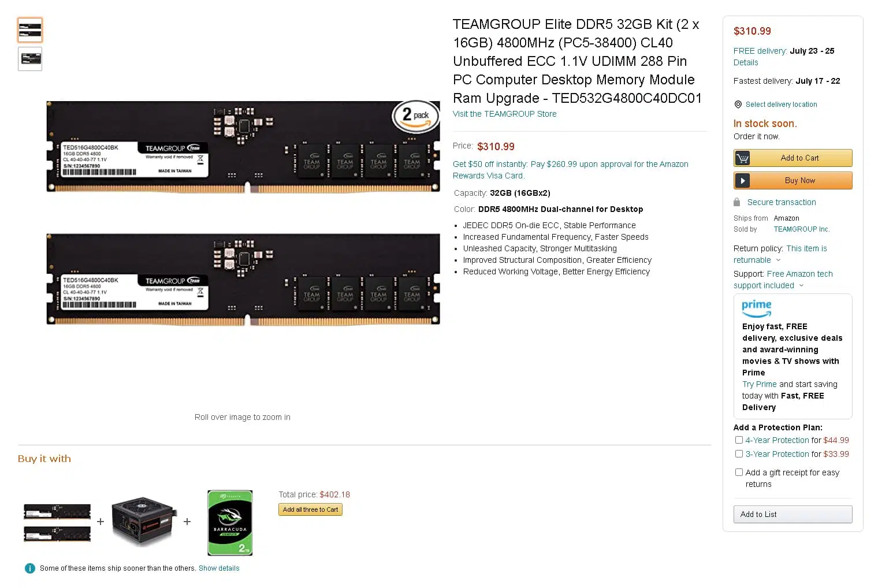The height and width of the screenshot is (588, 878).
Task: Check the 3-Year Protection plan box
Action: pyautogui.click(x=739, y=454)
